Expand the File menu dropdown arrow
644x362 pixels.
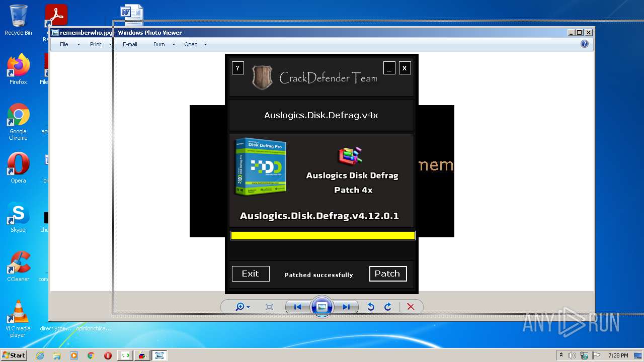pos(78,45)
